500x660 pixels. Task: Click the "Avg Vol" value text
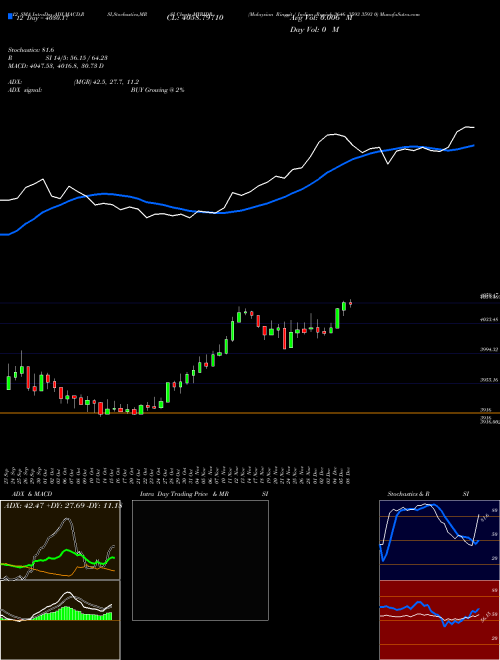321,18
